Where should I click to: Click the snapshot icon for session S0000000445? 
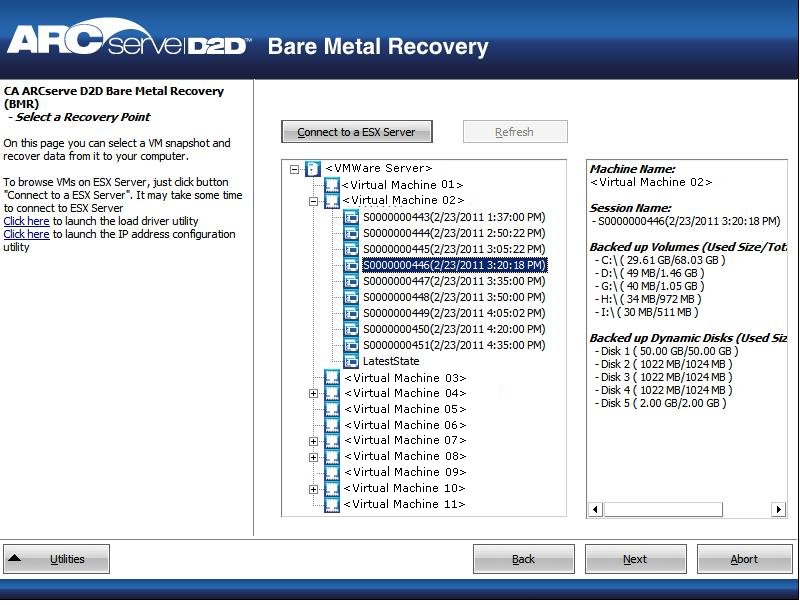351,249
